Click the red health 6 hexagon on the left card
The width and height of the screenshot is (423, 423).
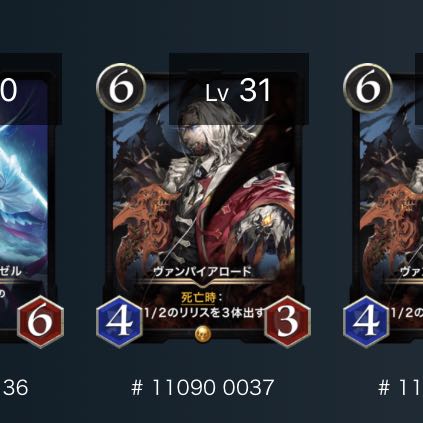tap(40, 322)
